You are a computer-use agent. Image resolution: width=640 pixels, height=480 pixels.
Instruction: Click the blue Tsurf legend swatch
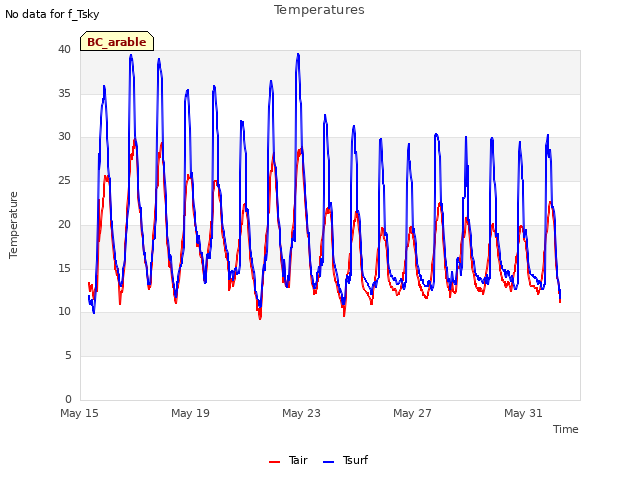pos(329,462)
